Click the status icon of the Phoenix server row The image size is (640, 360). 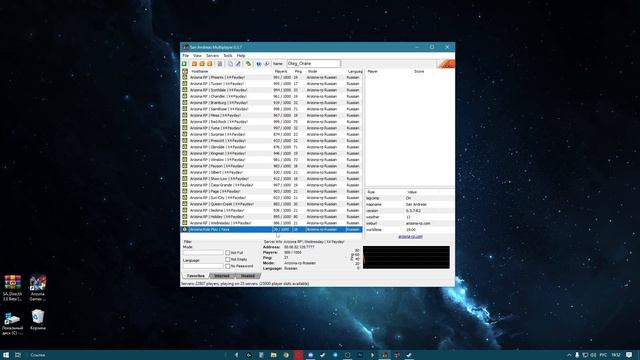click(185, 77)
